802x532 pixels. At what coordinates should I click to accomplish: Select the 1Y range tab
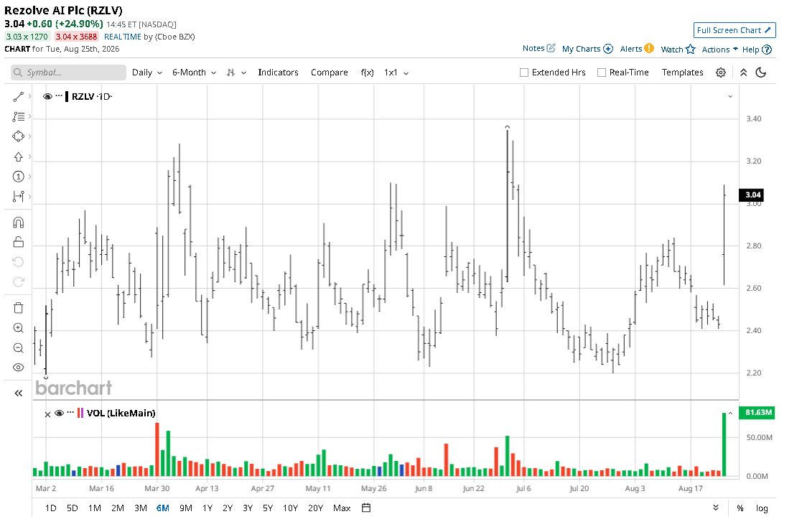click(x=208, y=508)
